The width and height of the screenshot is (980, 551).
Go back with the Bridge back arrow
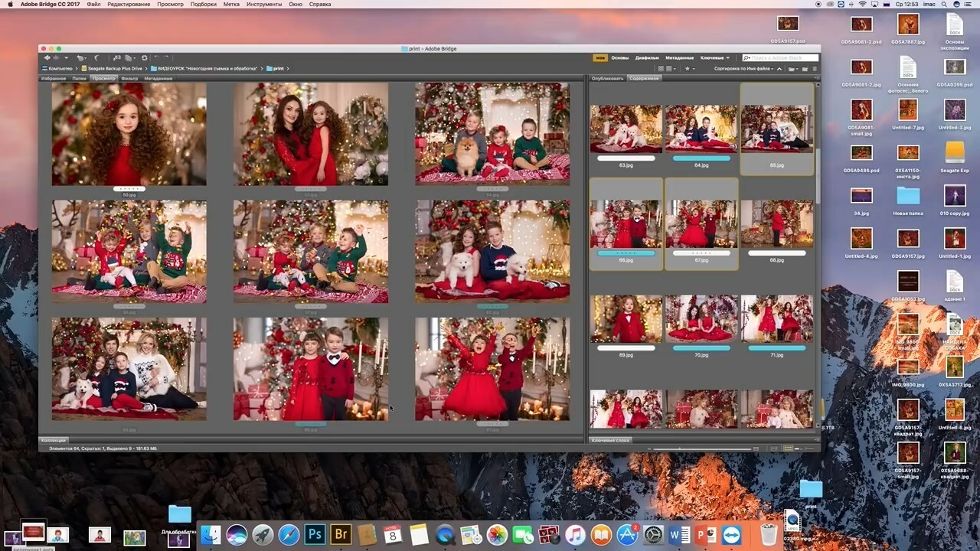click(47, 58)
